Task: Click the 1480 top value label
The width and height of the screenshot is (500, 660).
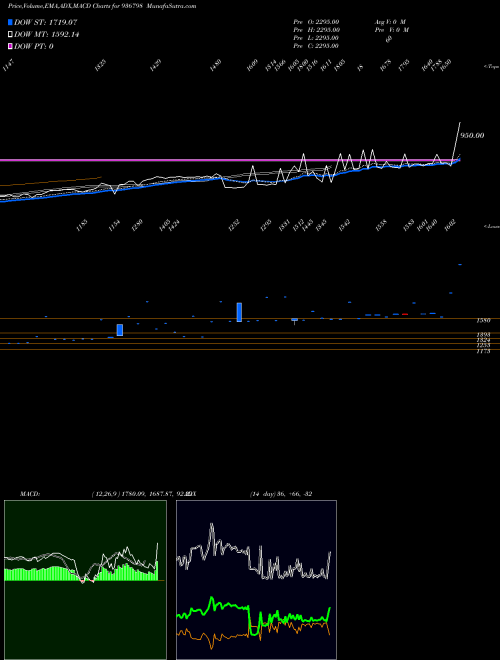Action: tap(215, 65)
